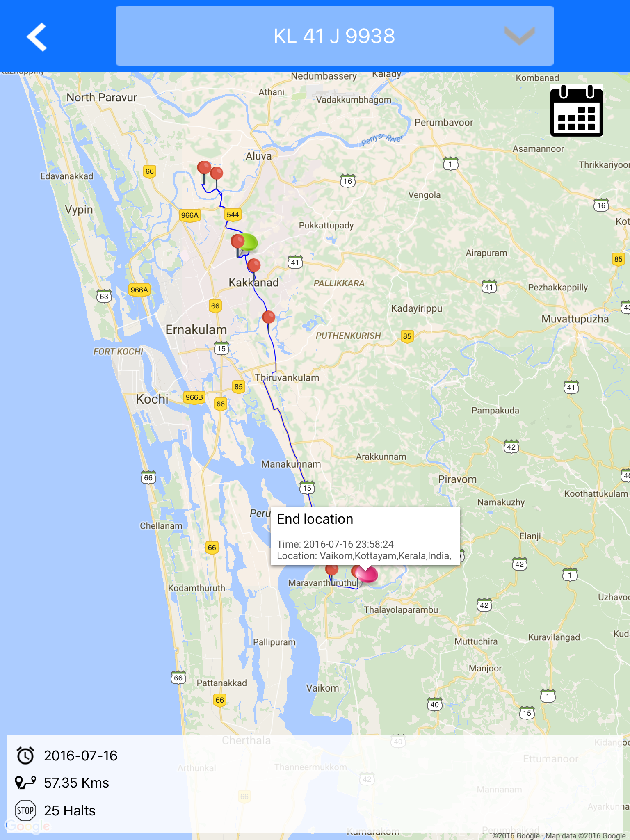Click the End location title text

(x=315, y=519)
